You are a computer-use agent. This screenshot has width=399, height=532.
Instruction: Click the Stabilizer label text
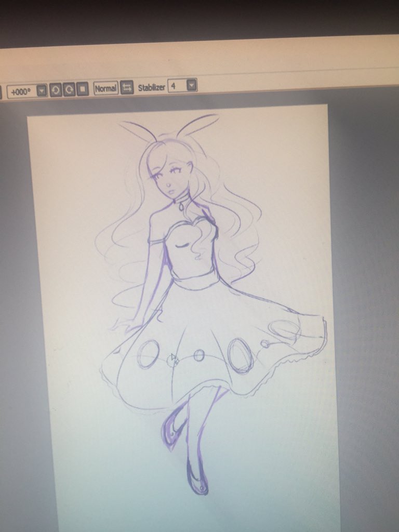(151, 87)
